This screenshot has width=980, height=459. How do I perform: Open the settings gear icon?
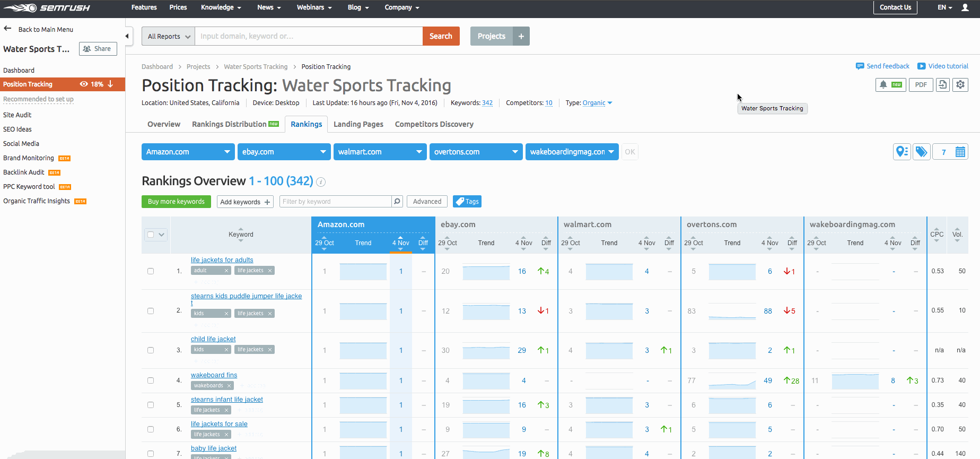[x=960, y=85]
